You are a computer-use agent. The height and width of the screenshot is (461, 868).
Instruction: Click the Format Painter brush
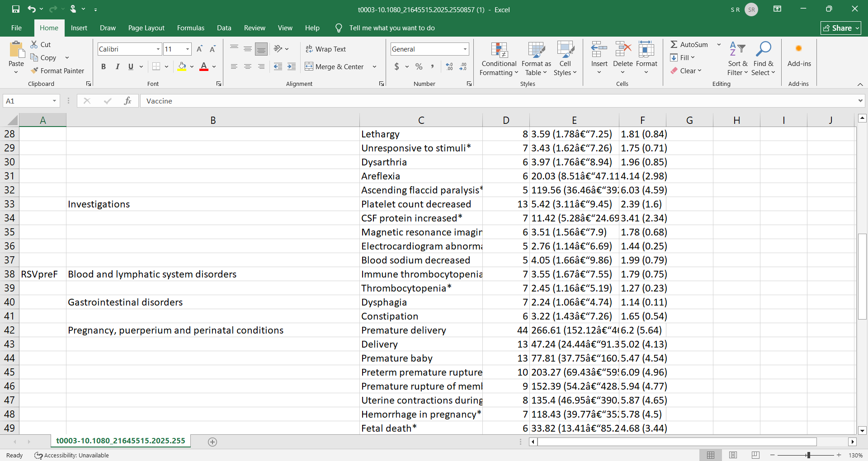point(34,71)
